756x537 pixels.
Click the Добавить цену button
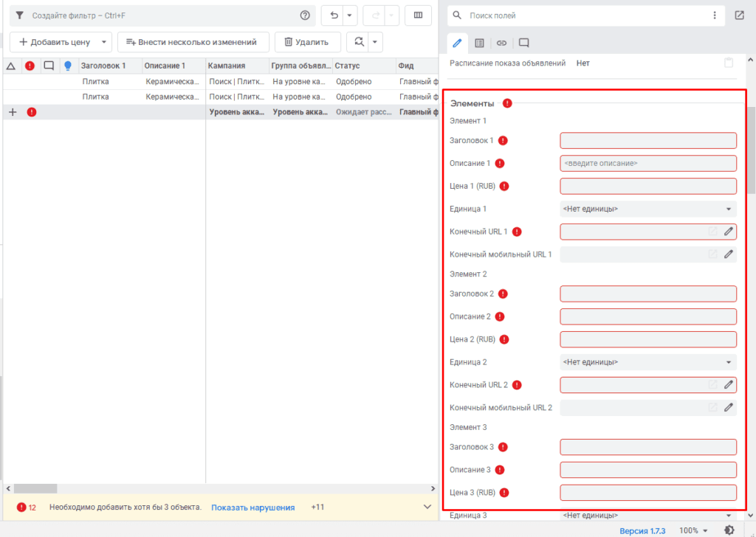click(55, 42)
